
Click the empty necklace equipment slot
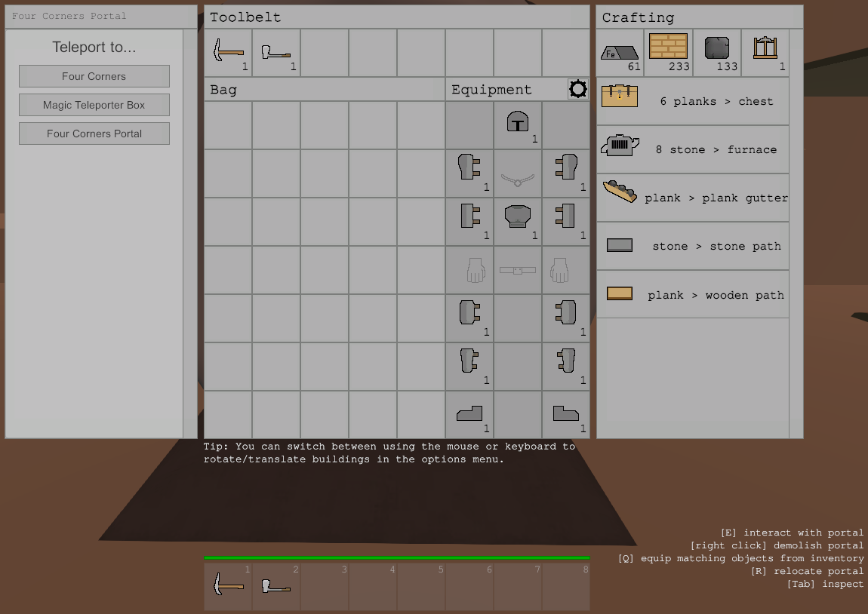click(x=518, y=173)
